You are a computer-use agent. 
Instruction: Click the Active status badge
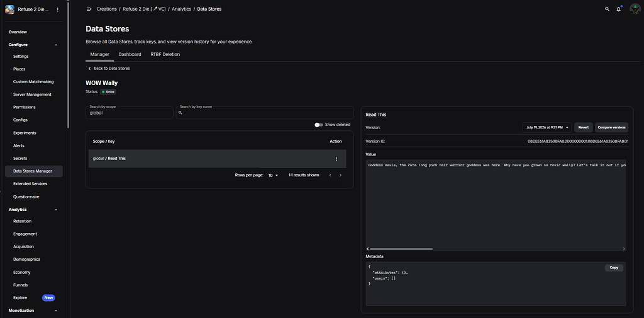click(x=108, y=92)
